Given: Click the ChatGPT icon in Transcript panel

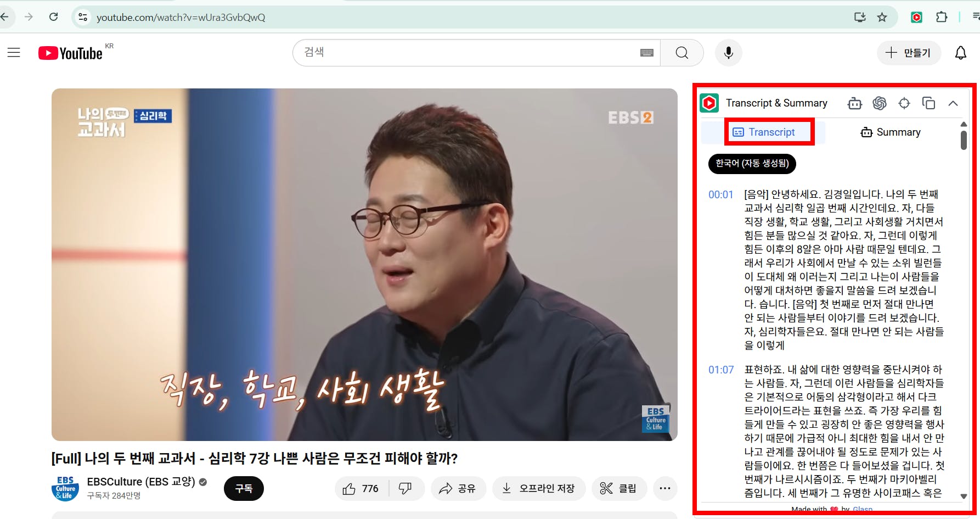Looking at the screenshot, I should click(880, 103).
